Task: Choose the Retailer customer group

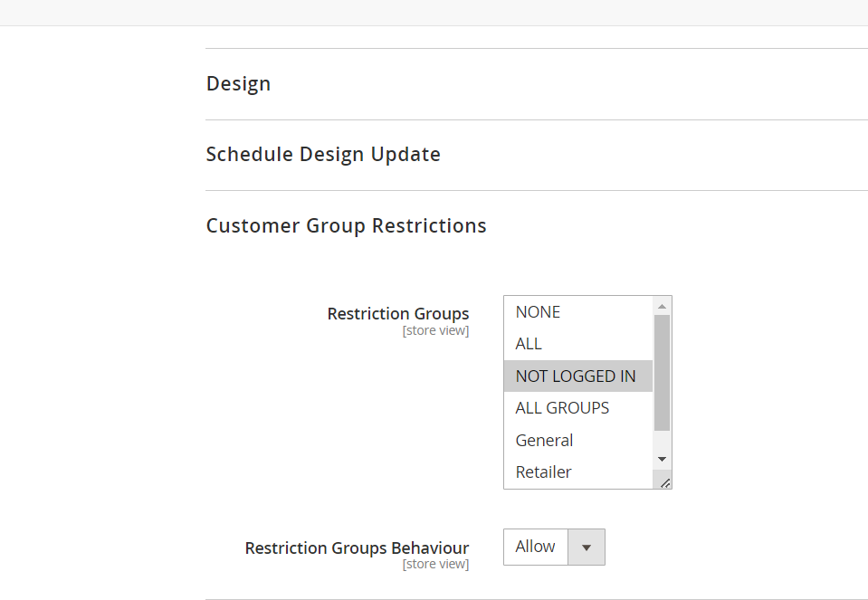Action: [x=543, y=472]
